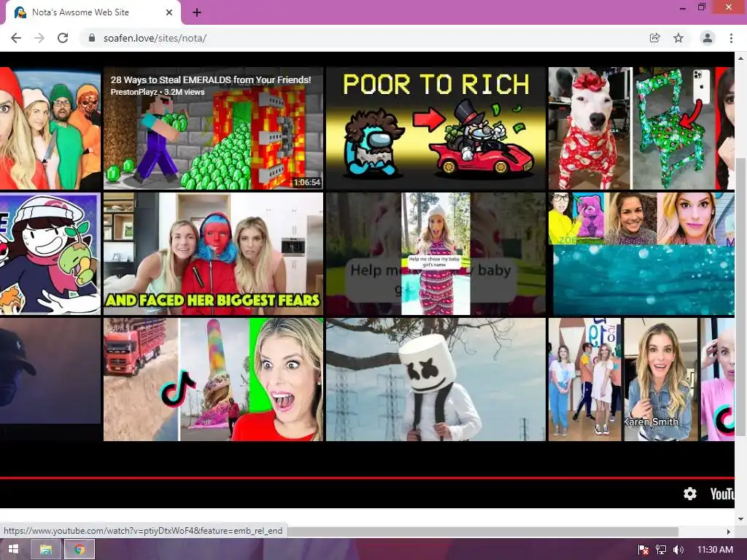Image resolution: width=747 pixels, height=560 pixels.
Task: Click 28 Ways to Steal EMERALDS title
Action: click(211, 80)
